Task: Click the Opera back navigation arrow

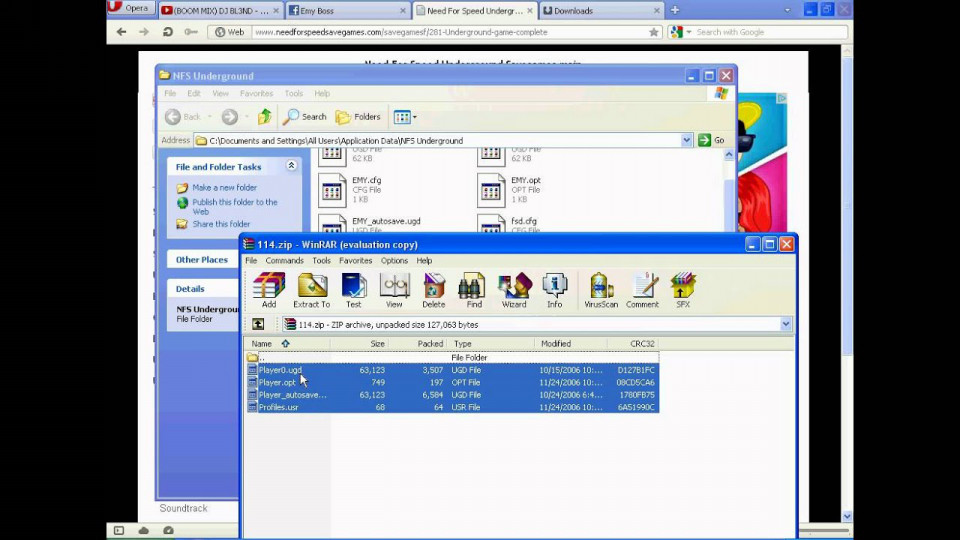Action: click(121, 32)
